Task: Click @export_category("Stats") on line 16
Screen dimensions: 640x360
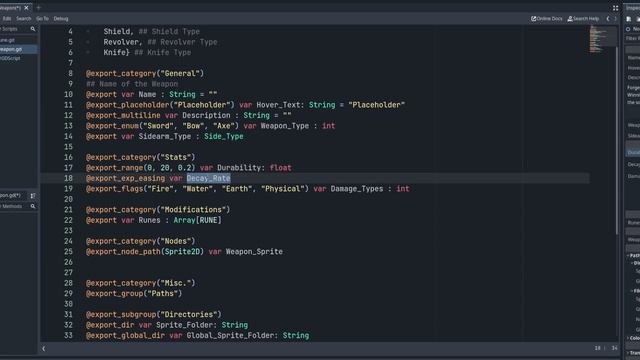Action: click(x=140, y=157)
